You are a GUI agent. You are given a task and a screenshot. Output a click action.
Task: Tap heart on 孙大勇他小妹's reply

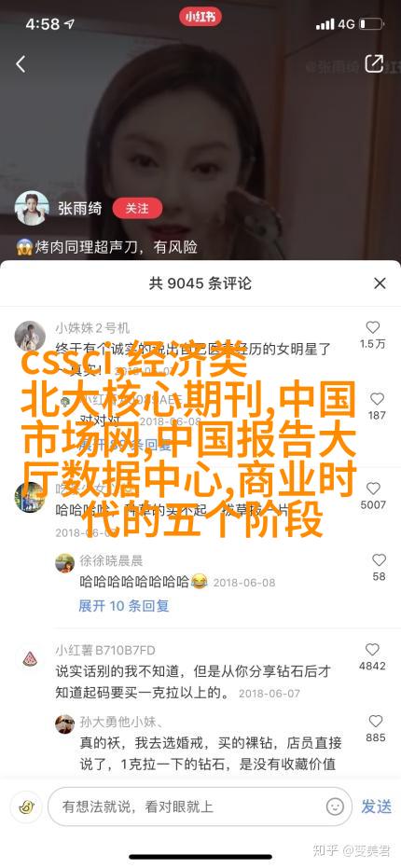point(376,721)
